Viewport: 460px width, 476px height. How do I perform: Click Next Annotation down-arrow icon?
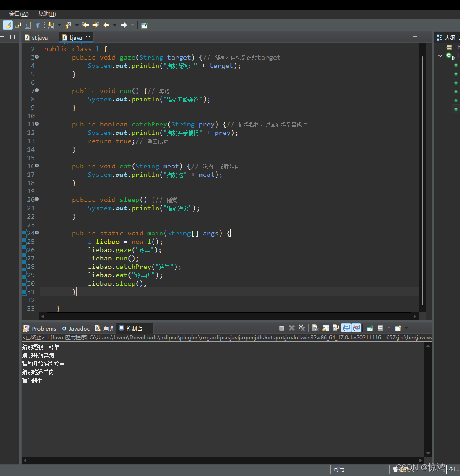(x=51, y=25)
